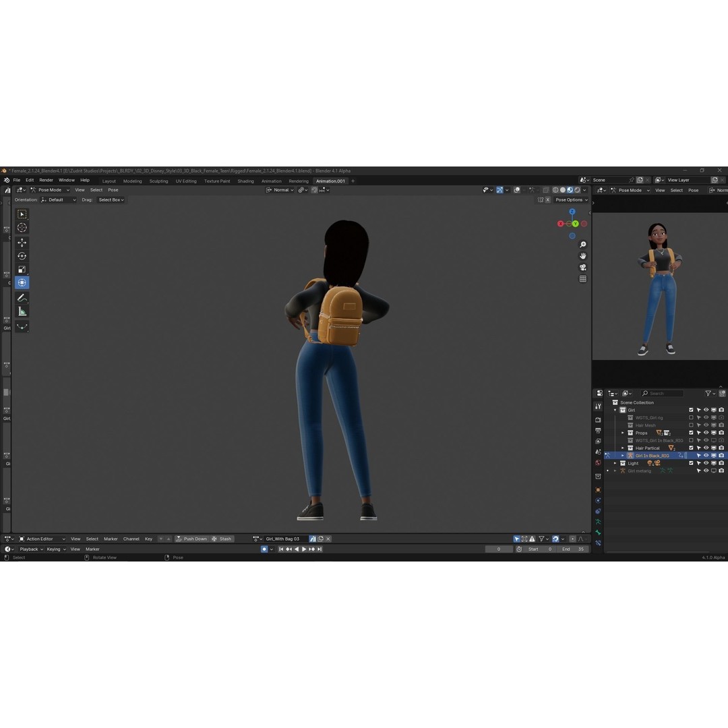Screen dimensions: 728x728
Task: Expand the Hair Partical collection
Action: pos(623,448)
